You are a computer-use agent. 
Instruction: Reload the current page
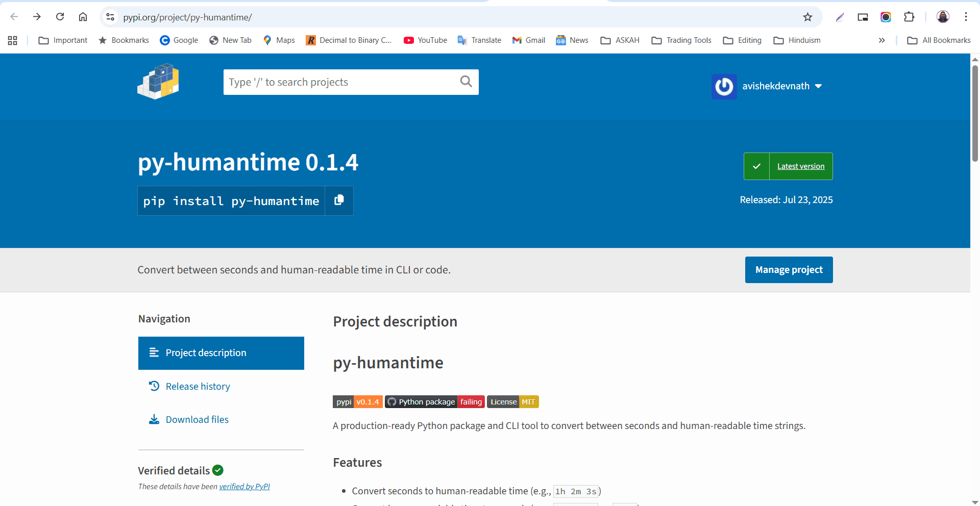pos(60,17)
